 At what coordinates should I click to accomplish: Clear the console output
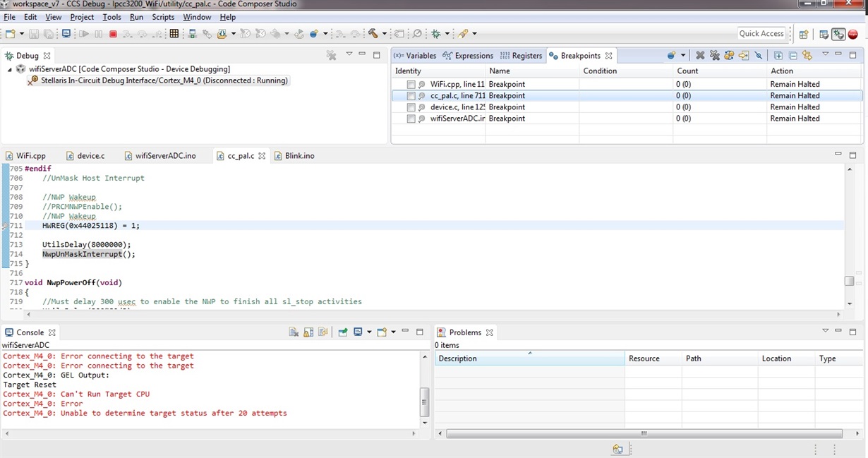[294, 332]
